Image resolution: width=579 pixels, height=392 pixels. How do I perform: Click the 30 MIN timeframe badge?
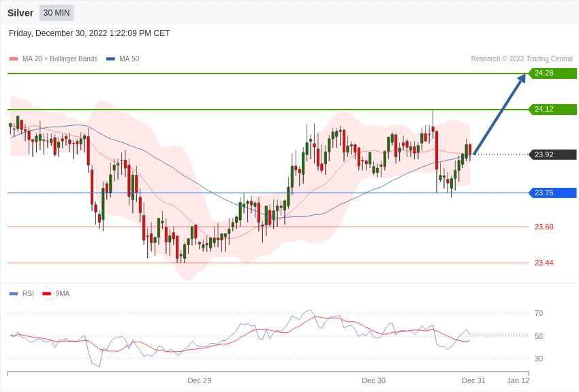pos(57,13)
